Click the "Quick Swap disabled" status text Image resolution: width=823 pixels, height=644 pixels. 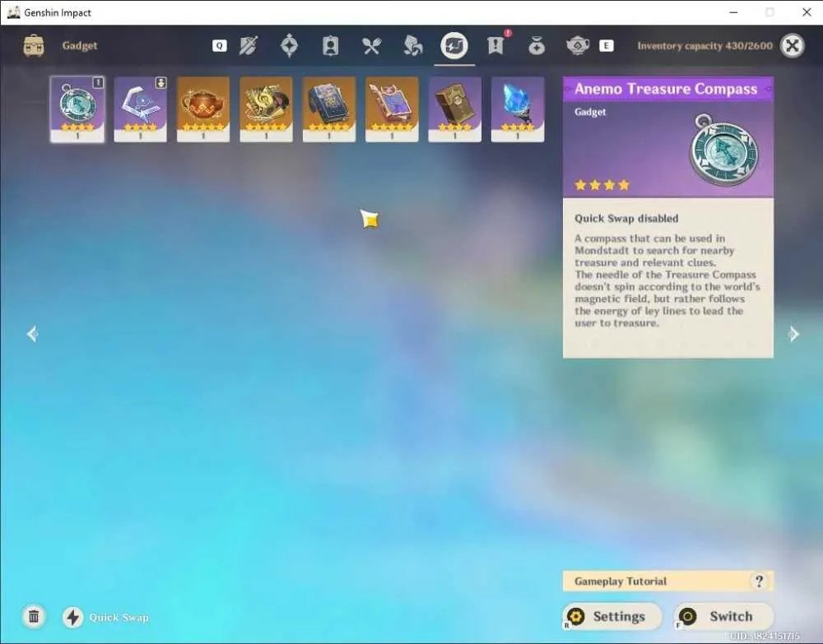pyautogui.click(x=626, y=218)
